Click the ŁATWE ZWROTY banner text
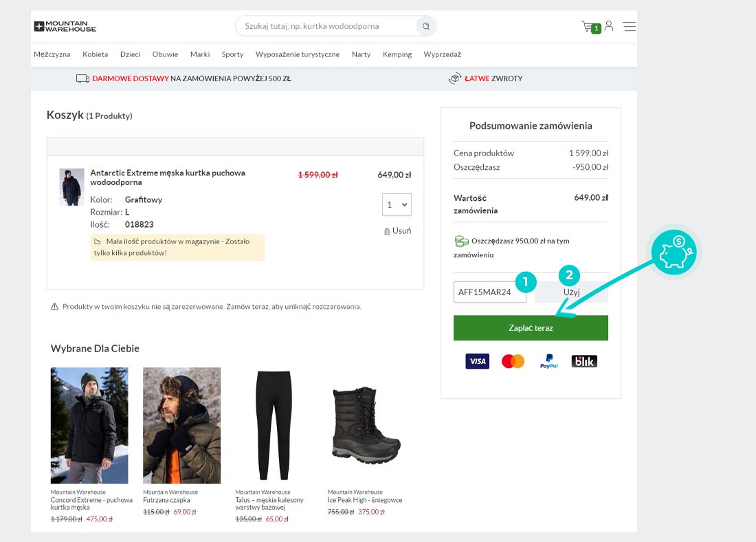This screenshot has width=756, height=542. point(493,78)
